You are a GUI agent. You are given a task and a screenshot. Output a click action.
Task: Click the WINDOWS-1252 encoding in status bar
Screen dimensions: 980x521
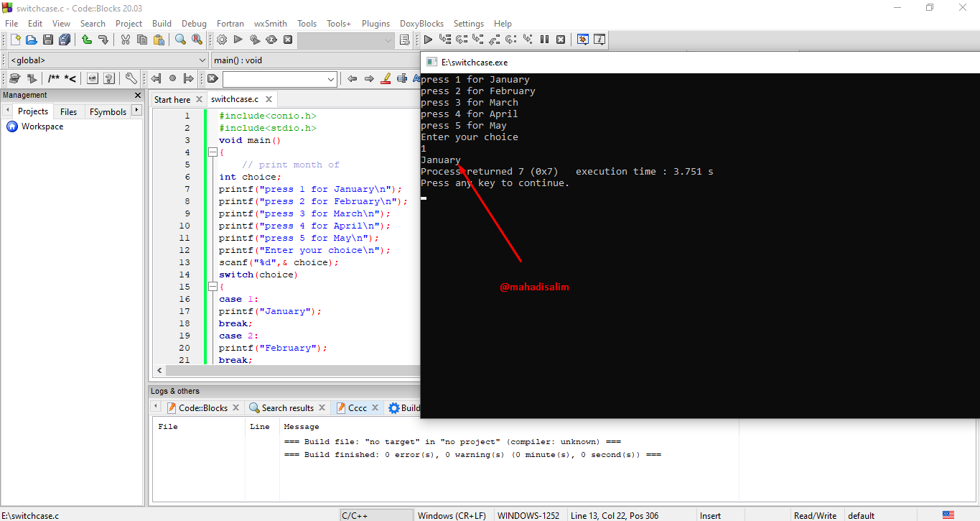pyautogui.click(x=528, y=515)
